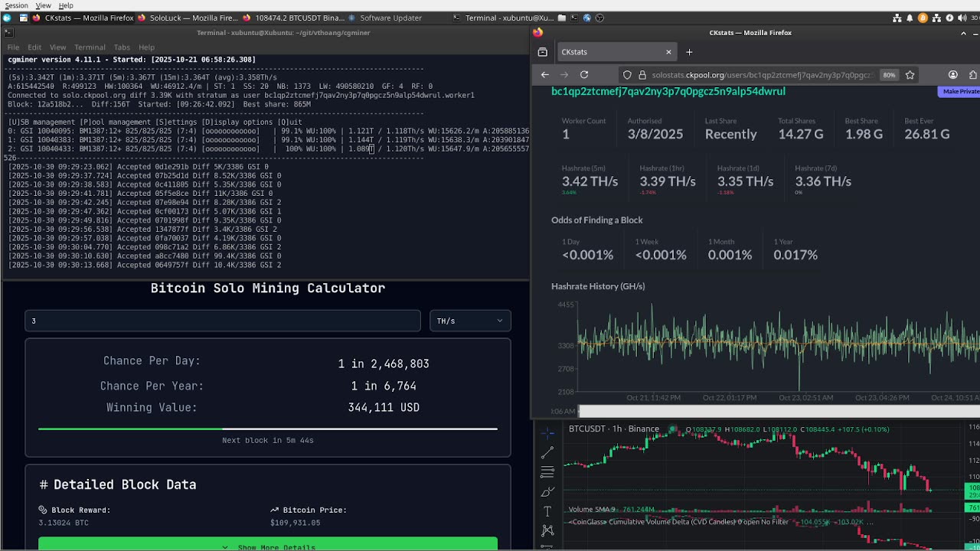The image size is (980, 551).
Task: Click the Hashrate (7d) 3.36 TH/s value
Action: point(823,181)
